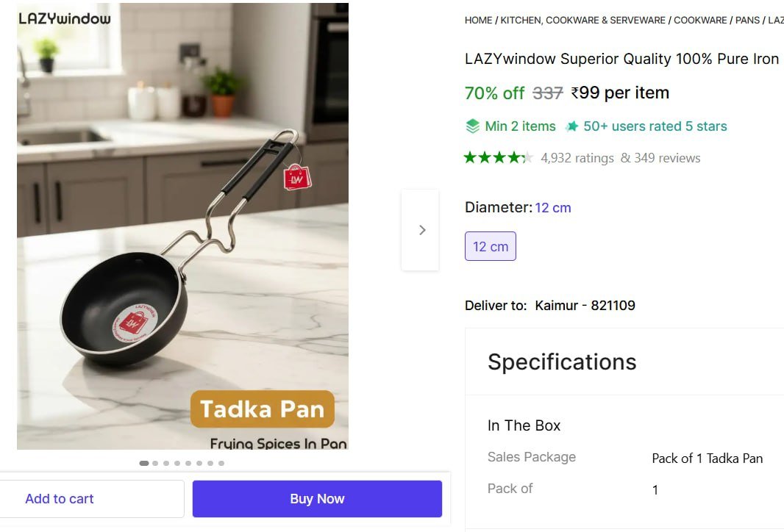This screenshot has width=784, height=532.
Task: Click the star badge beside 50+ users rated
Action: tap(571, 126)
